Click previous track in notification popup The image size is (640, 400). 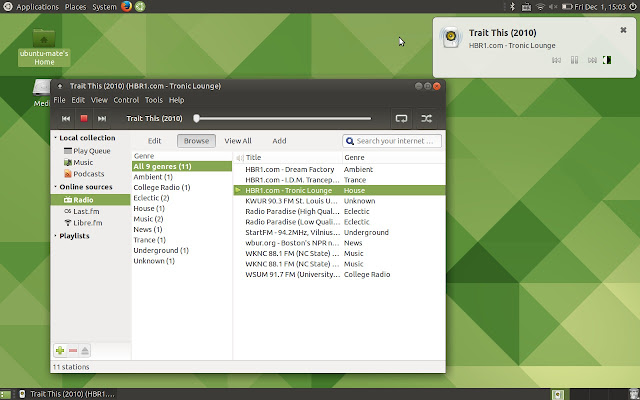click(x=556, y=60)
